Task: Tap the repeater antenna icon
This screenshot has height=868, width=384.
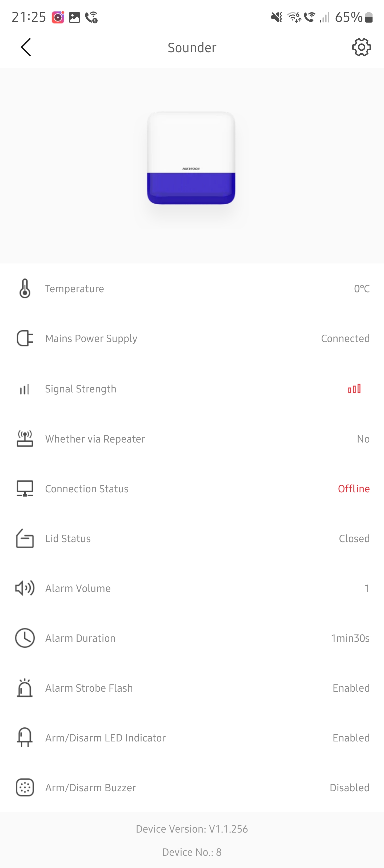Action: (x=25, y=439)
